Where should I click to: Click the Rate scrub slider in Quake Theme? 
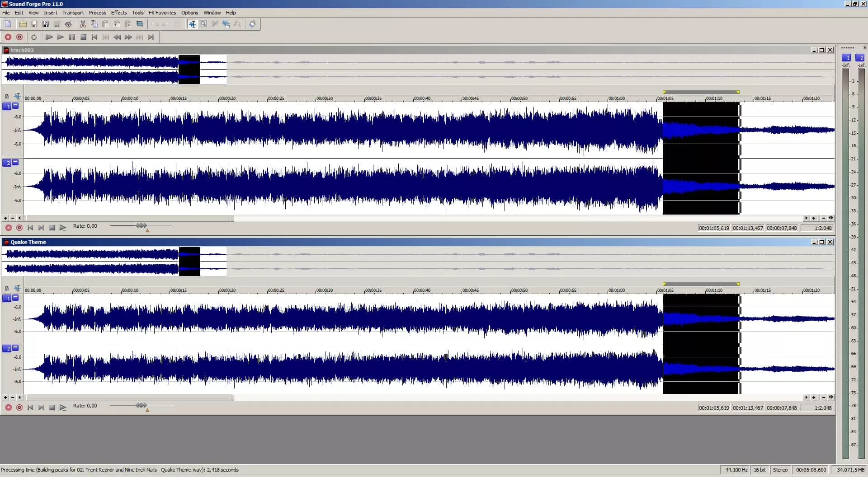click(x=141, y=405)
